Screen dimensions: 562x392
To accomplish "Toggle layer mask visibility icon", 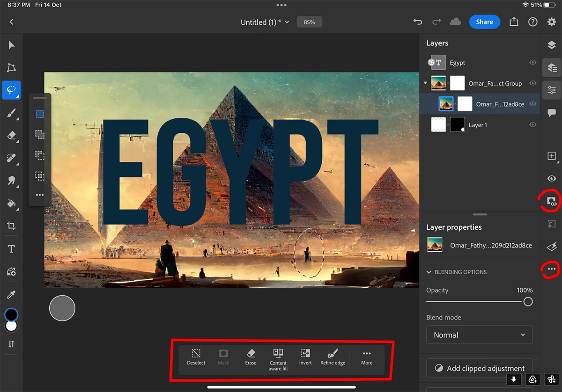I will point(552,202).
